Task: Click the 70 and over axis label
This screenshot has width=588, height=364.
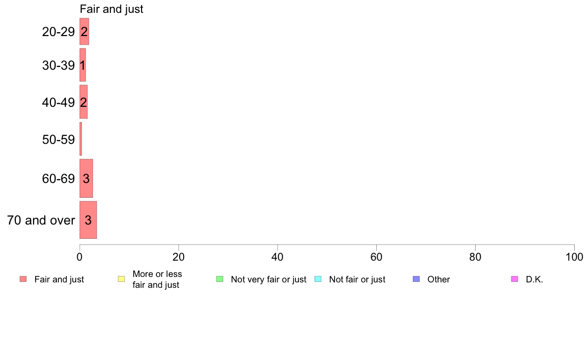Action: pyautogui.click(x=41, y=220)
